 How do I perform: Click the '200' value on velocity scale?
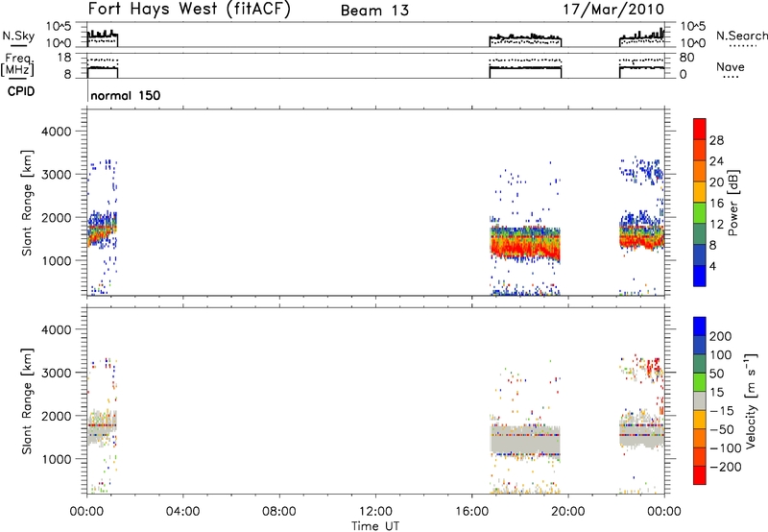pos(721,336)
